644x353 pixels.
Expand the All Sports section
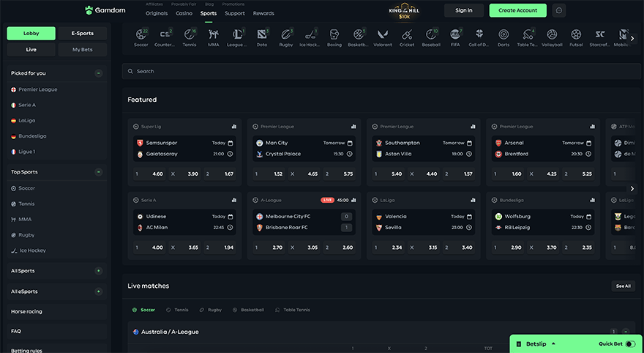[99, 271]
